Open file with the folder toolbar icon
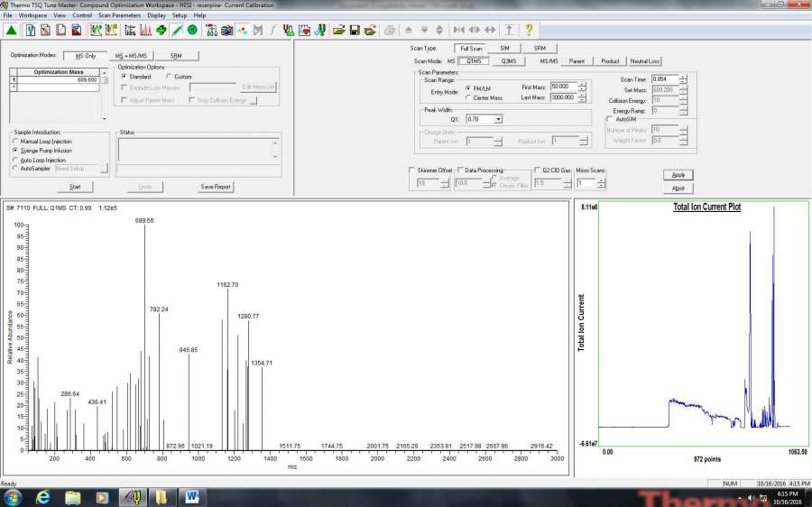 (339, 30)
